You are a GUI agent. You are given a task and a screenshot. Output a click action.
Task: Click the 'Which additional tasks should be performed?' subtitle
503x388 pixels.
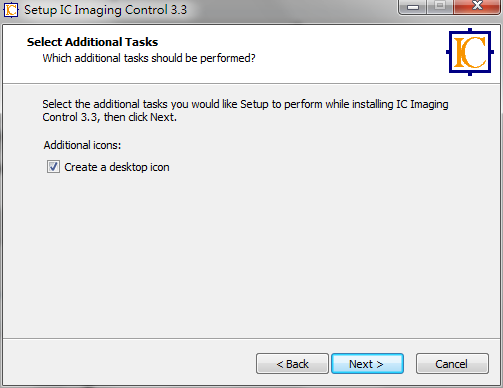point(149,58)
